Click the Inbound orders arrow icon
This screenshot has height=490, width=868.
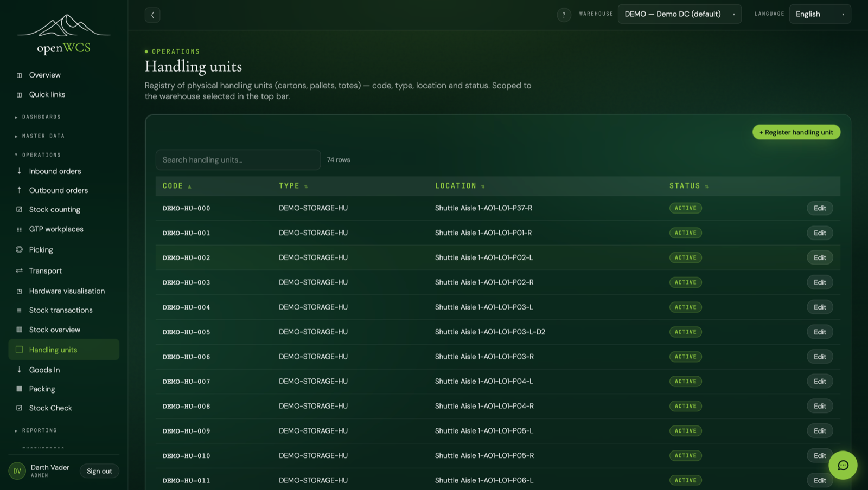(x=19, y=171)
